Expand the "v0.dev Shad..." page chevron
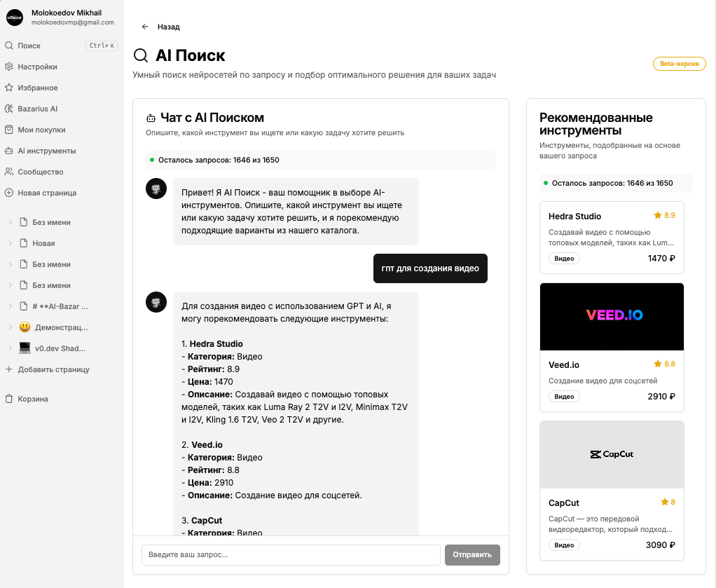 tap(11, 348)
